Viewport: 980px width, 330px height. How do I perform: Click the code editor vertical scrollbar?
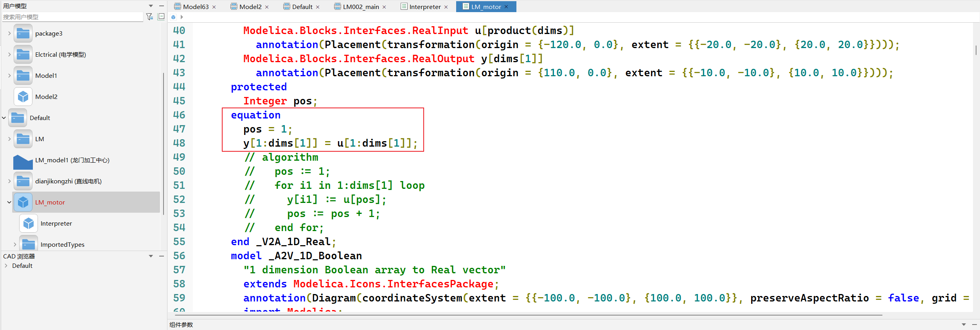976,50
